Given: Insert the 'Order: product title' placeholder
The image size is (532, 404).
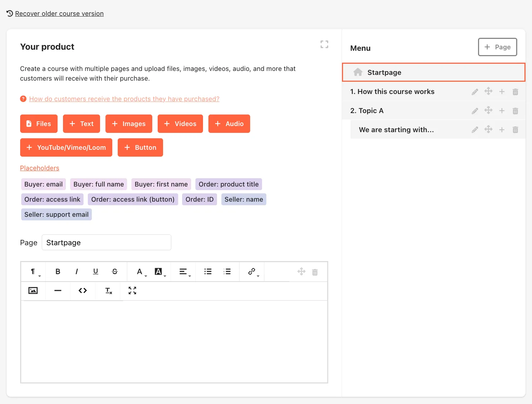Looking at the screenshot, I should click(x=229, y=184).
